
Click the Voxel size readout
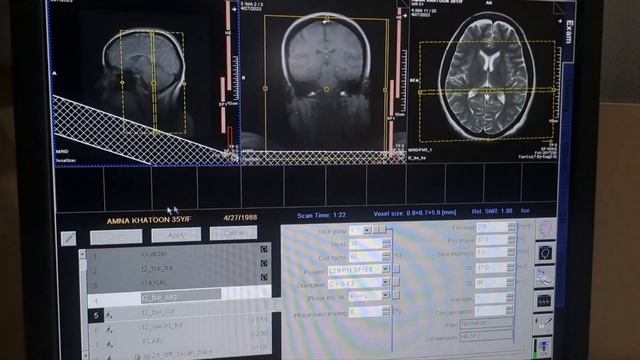click(x=415, y=213)
